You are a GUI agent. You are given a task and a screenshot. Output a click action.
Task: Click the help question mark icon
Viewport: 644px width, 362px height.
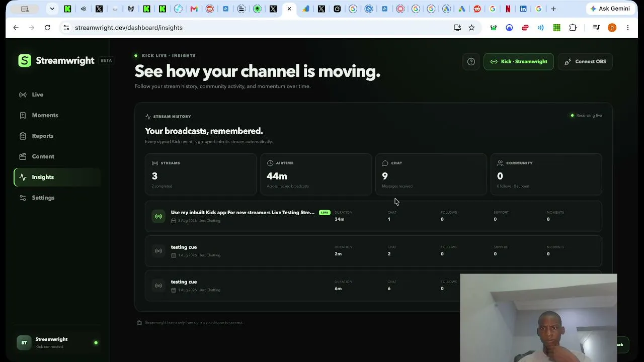[x=471, y=62]
